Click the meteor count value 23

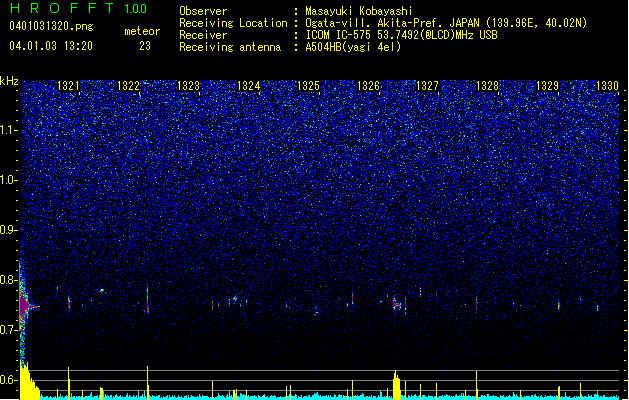coord(145,46)
